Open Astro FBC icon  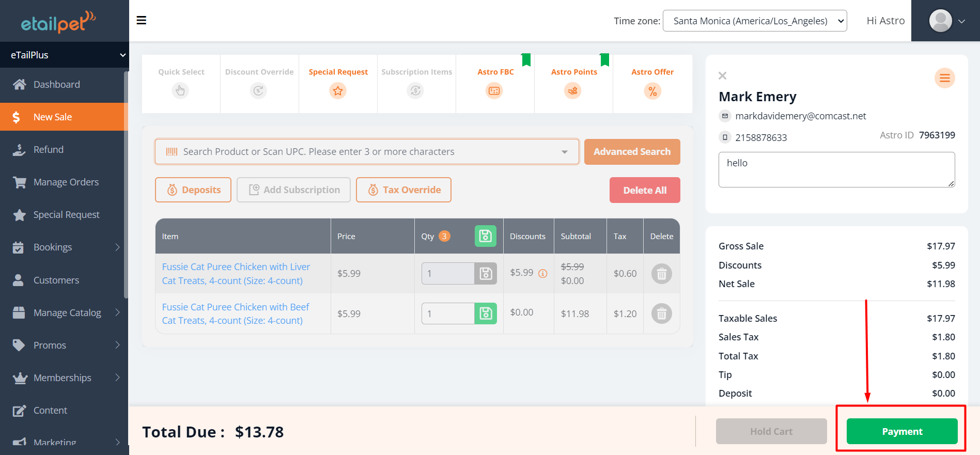[494, 91]
